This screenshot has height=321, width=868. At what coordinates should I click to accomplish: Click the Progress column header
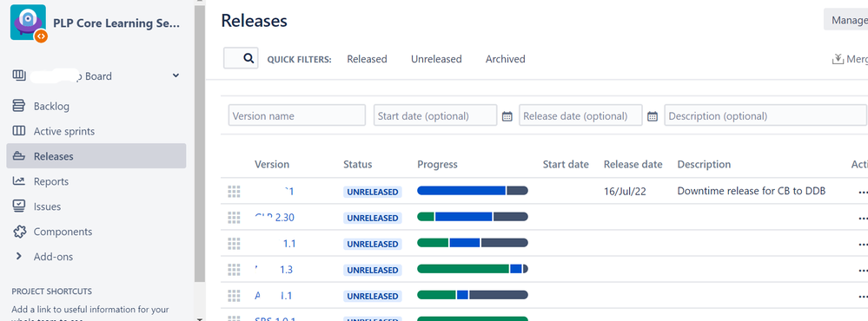pyautogui.click(x=437, y=164)
